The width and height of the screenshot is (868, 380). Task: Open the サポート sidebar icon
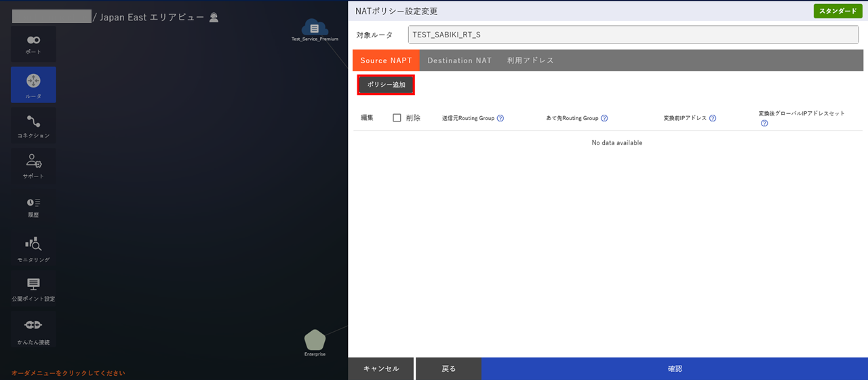click(x=33, y=166)
